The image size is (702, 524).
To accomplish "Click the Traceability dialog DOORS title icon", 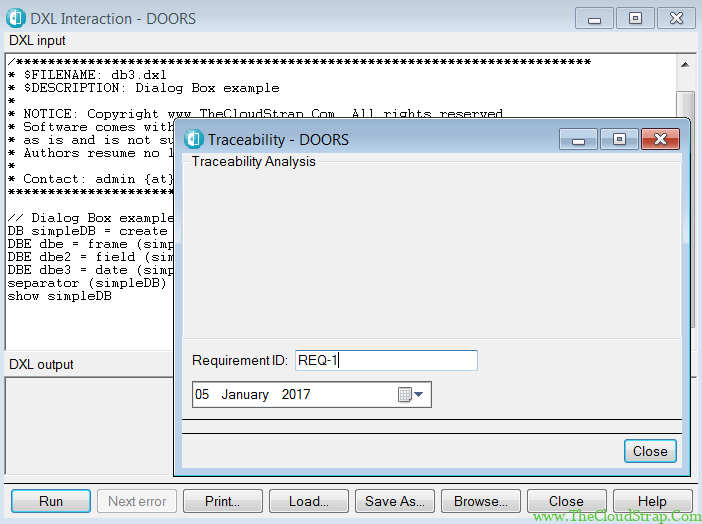I will (x=194, y=139).
